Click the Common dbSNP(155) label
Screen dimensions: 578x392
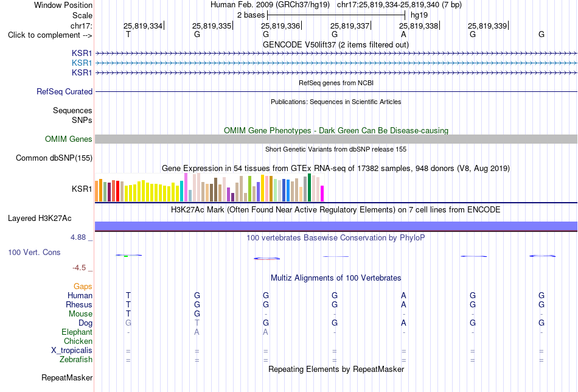[54, 158]
